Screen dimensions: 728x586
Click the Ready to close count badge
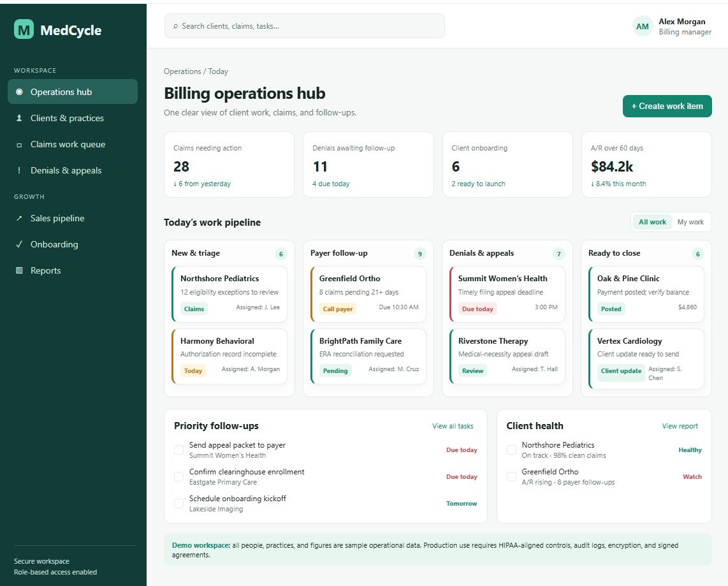[698, 254]
